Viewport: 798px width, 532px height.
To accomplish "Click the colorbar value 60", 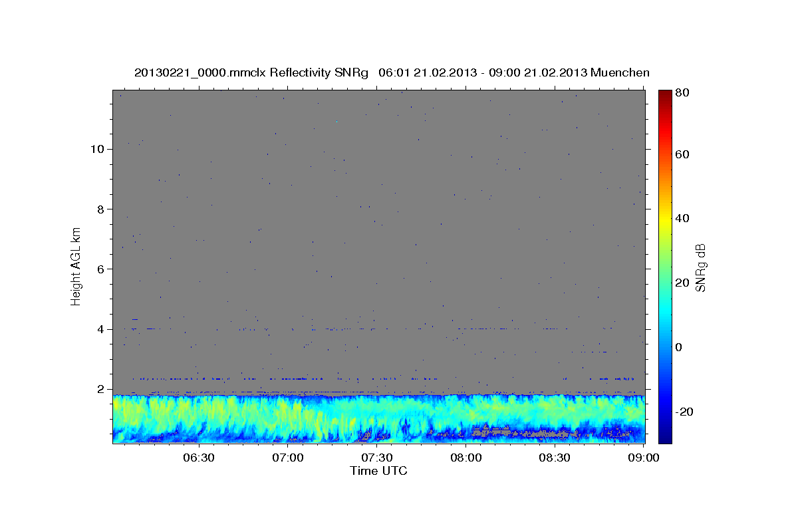I will click(683, 154).
